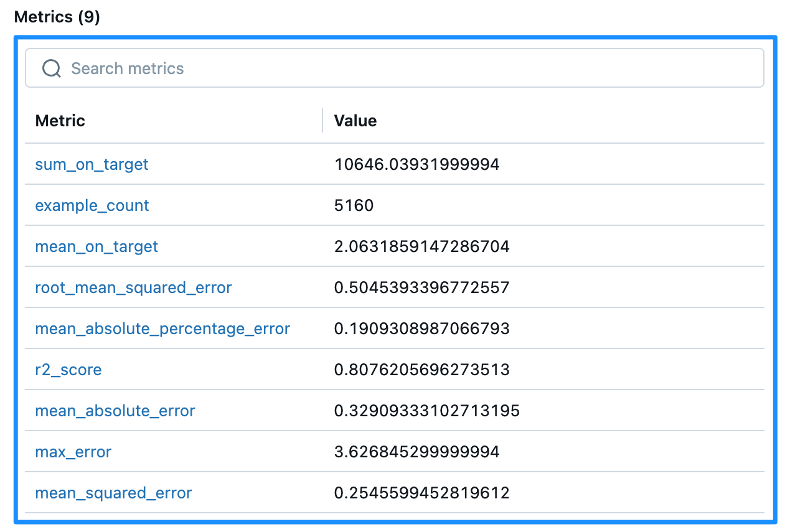
Task: View the mean_squared_error metric link
Action: [x=113, y=493]
